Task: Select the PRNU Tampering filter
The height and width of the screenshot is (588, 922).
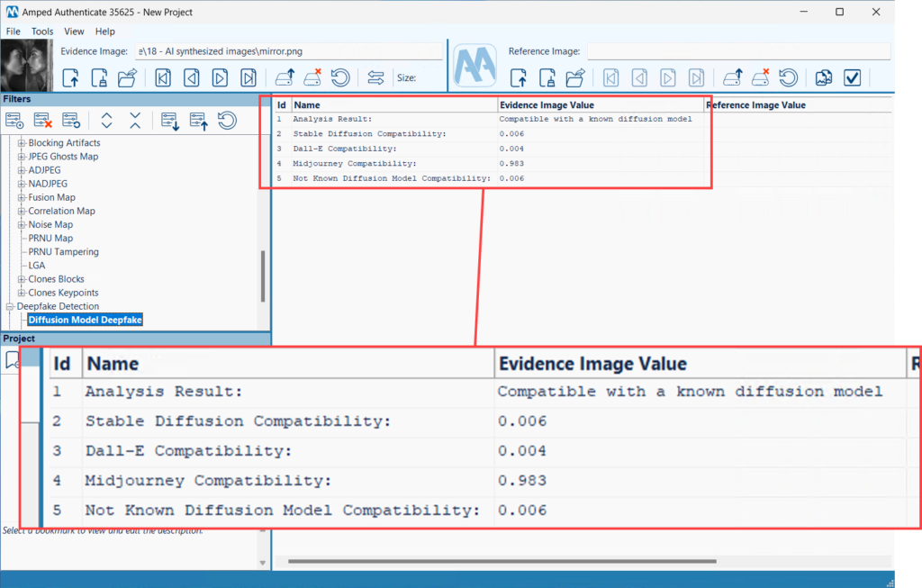Action: (64, 251)
